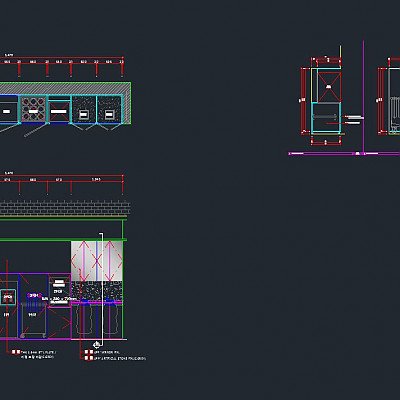Select the vertical purple line beside section
400x400 pixels.
point(363,97)
